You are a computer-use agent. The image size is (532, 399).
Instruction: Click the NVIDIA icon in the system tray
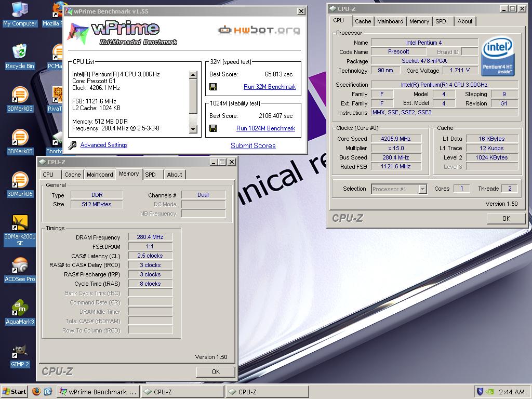(489, 392)
